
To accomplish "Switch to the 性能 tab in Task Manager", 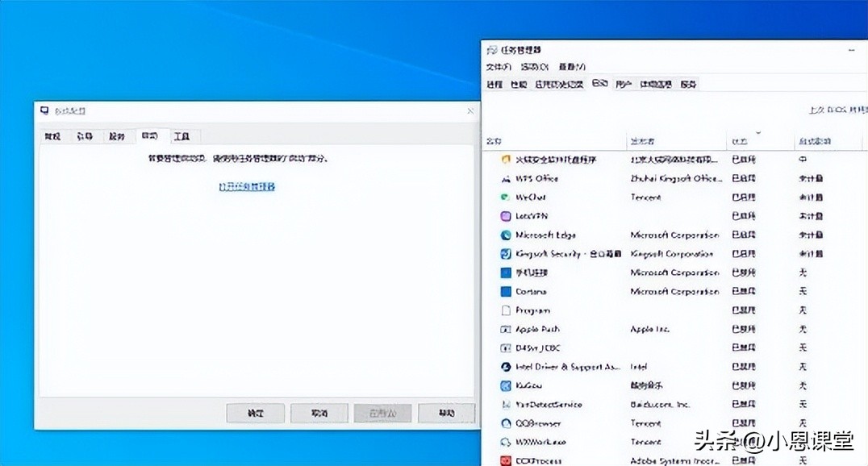I will click(x=519, y=84).
